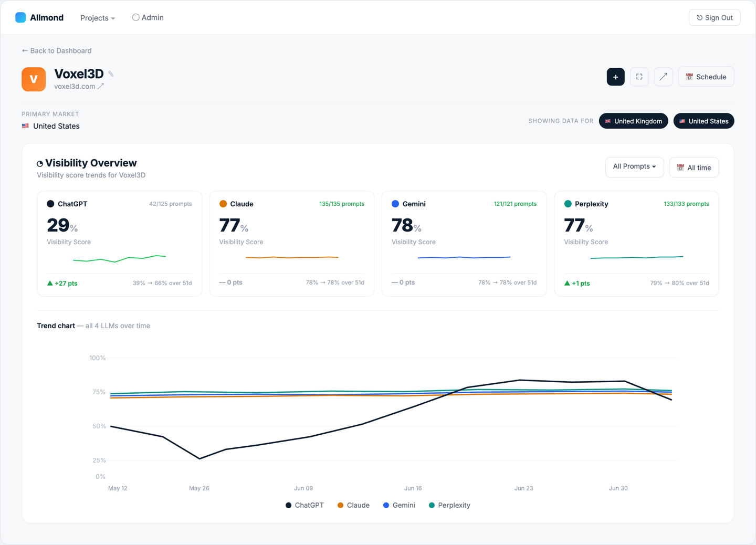Open the Projects dropdown menu

(98, 18)
